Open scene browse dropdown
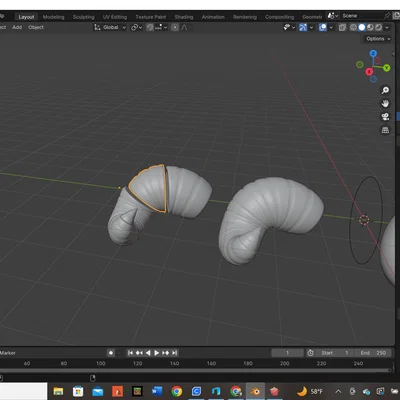Viewport: 400px width, 400px height. coord(332,16)
